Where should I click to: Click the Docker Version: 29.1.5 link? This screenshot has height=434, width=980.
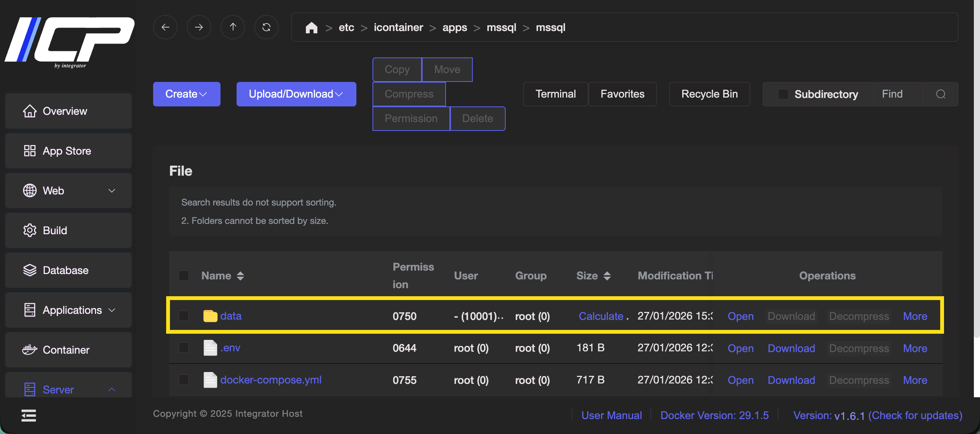click(714, 415)
